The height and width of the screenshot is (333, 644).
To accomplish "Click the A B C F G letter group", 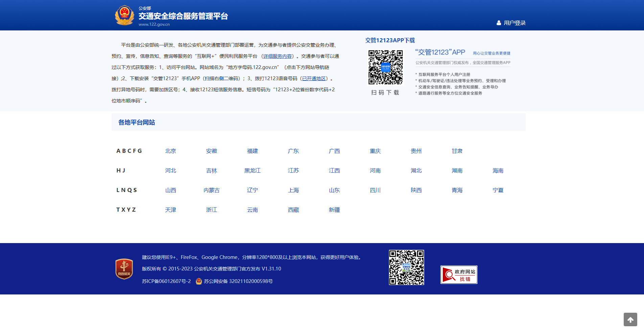I will pyautogui.click(x=129, y=151).
